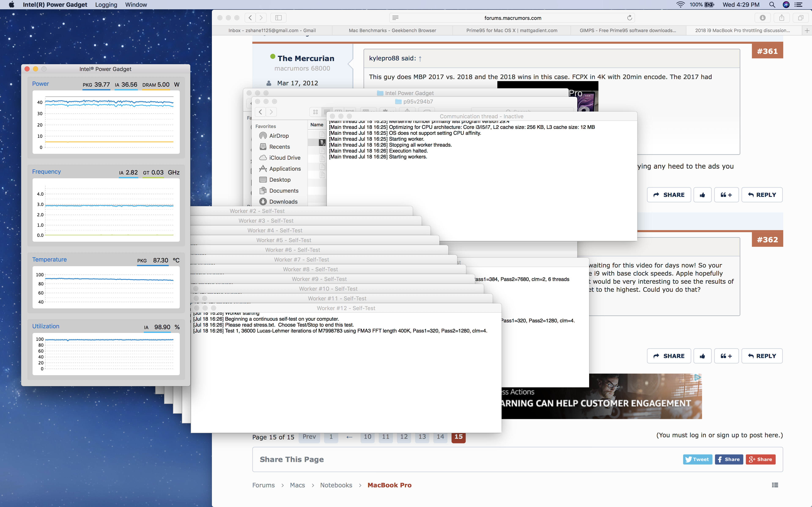Image resolution: width=812 pixels, height=507 pixels.
Task: Select AirDrop in Finder sidebar
Action: coord(278,136)
